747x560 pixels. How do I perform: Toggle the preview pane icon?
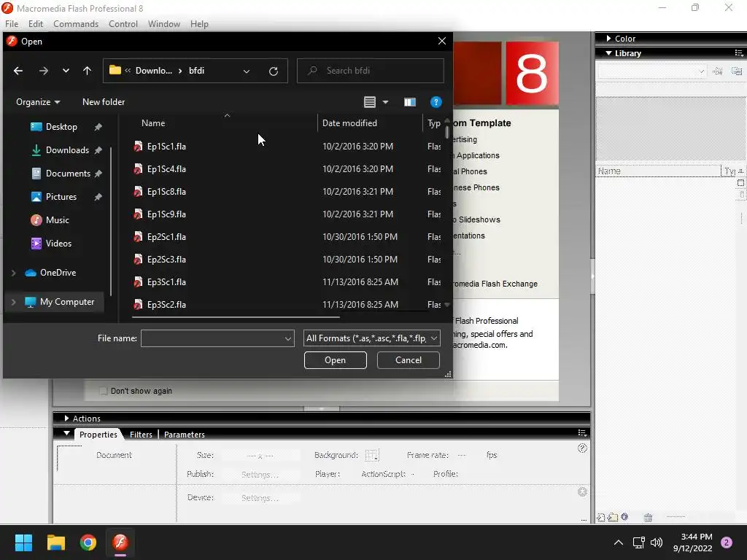[x=410, y=102]
